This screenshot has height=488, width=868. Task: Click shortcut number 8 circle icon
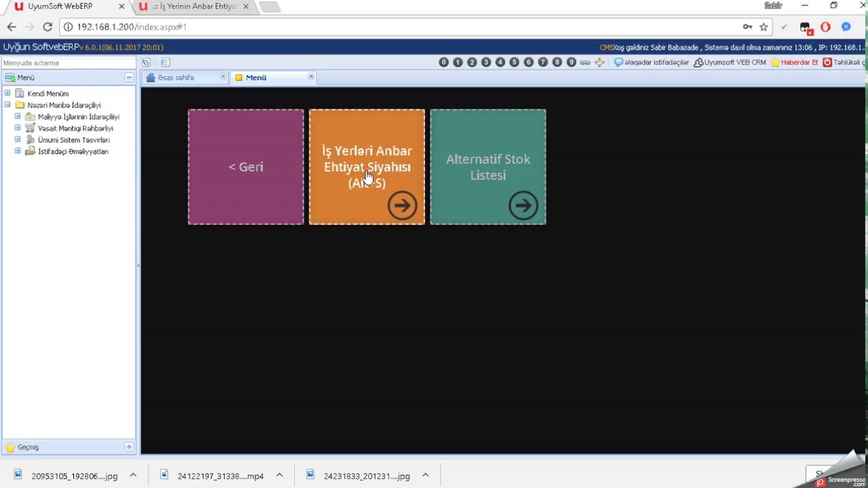(557, 62)
